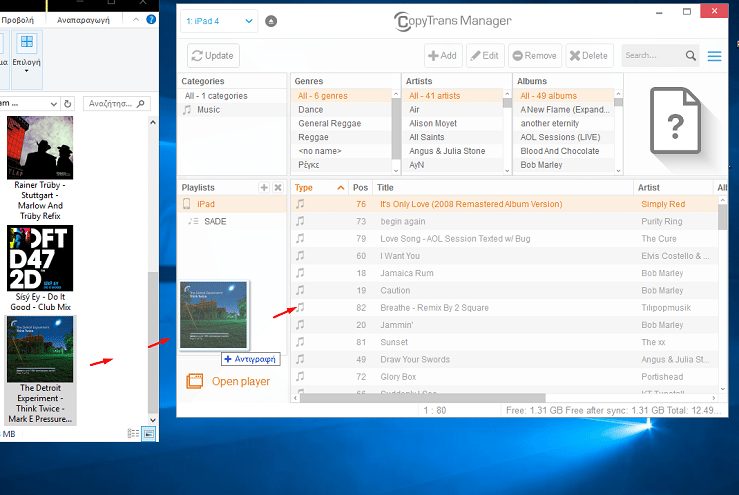Open the iPad 4 device dropdown
Image resolution: width=739 pixels, height=495 pixels.
[x=218, y=21]
